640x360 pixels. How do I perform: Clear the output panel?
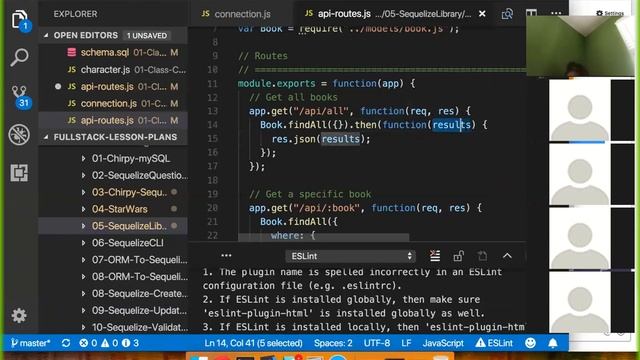click(x=435, y=256)
